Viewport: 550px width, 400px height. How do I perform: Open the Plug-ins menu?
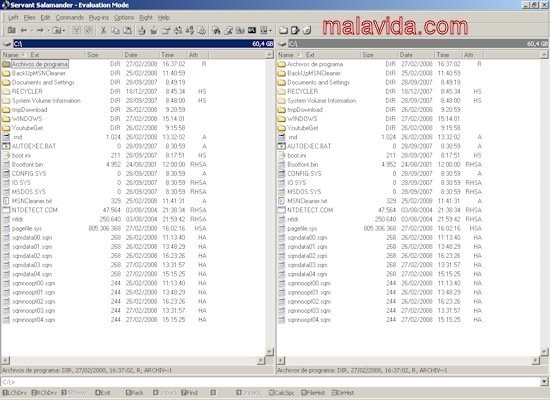[x=99, y=17]
